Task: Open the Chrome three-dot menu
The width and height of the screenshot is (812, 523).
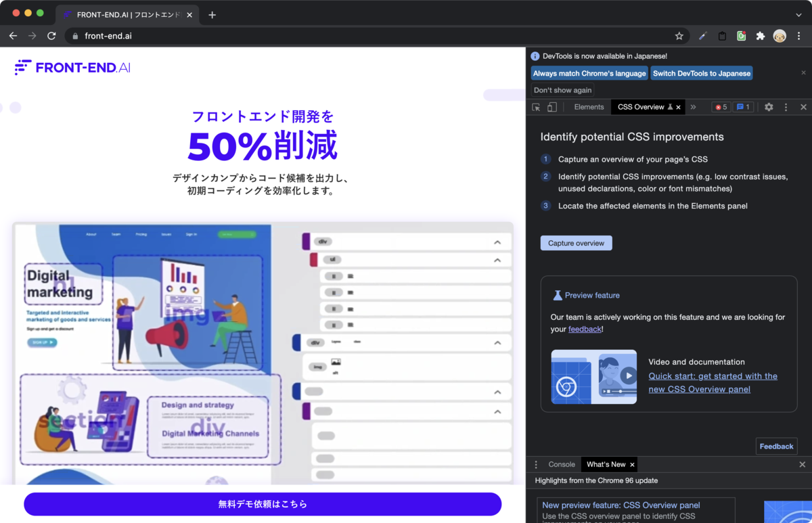Action: tap(799, 36)
